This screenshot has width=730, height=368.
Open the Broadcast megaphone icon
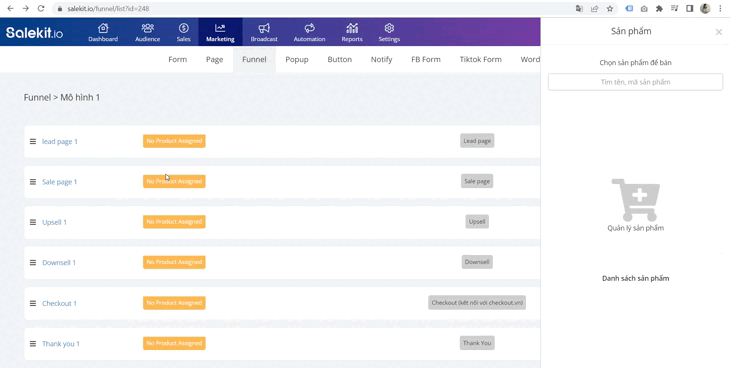click(264, 28)
